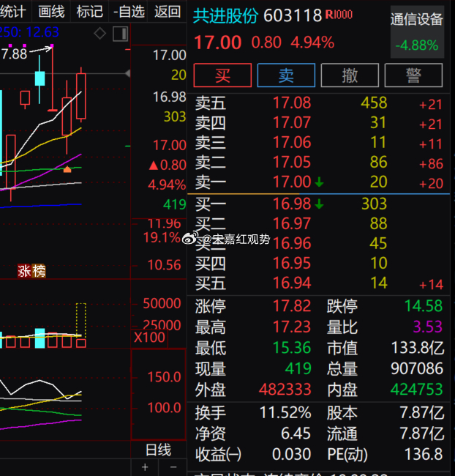Click the 总量 value 907086
Screen dimensions: 455x476
click(x=417, y=368)
